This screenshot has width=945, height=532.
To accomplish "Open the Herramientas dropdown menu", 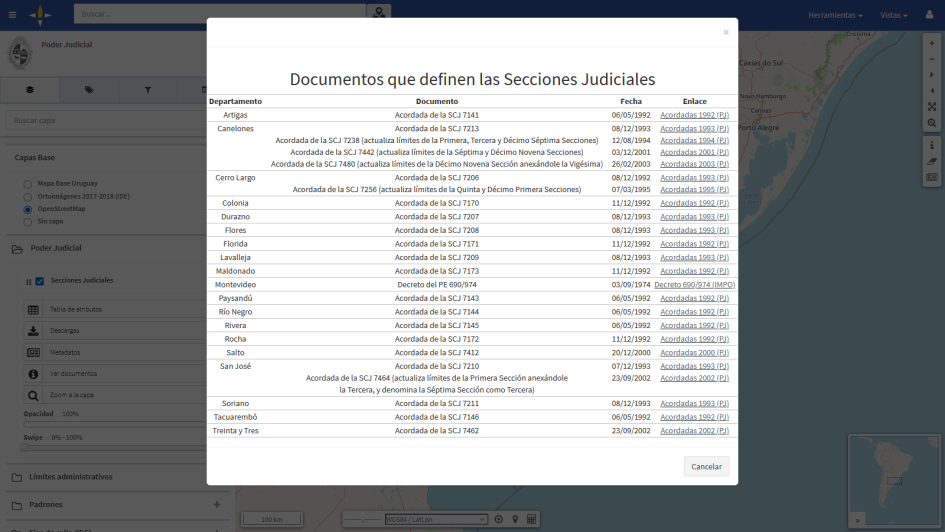I will point(835,15).
